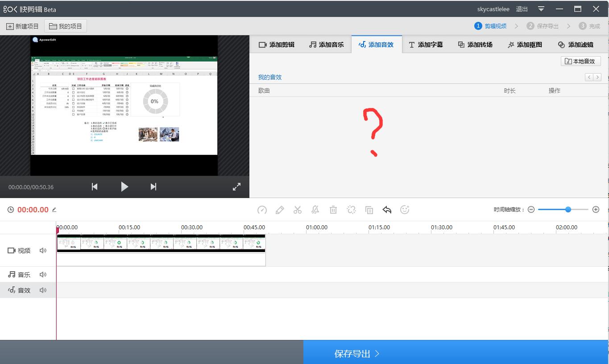Undo last action with arrow icon
The width and height of the screenshot is (609, 364).
tap(387, 210)
